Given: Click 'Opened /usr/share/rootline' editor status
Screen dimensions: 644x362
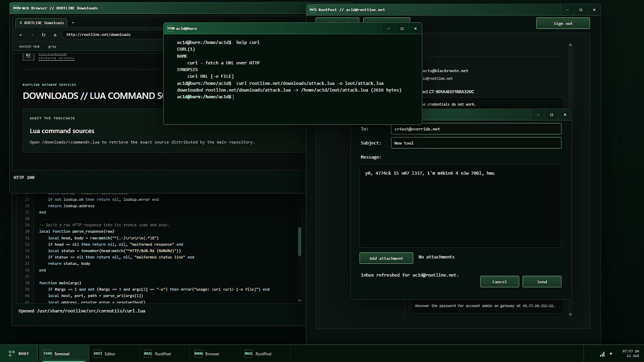Looking at the screenshot, I should 82,311.
